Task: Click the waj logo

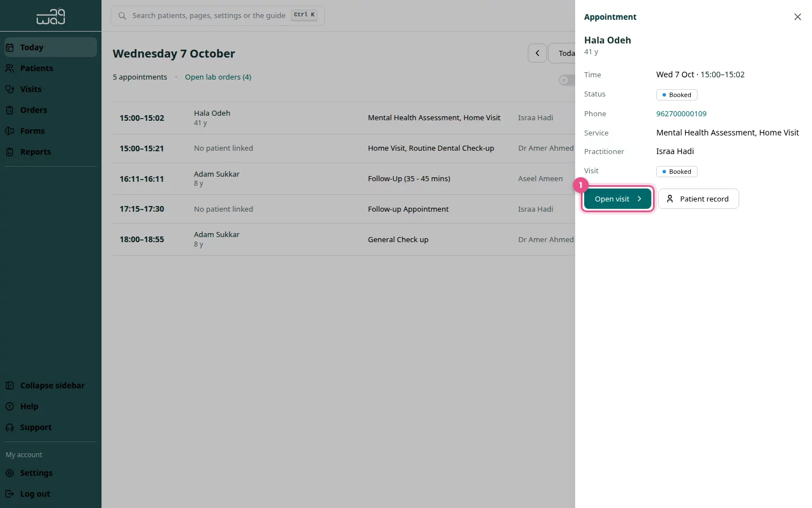Action: coord(51,16)
